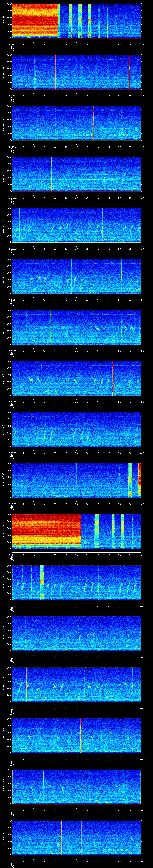
Task: Select the red vertical spike in the 3:03:00 spectrogram
Action: (x=93, y=123)
